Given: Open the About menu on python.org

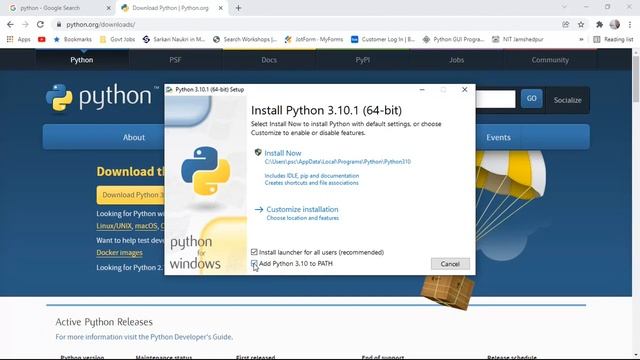Looking at the screenshot, I should (x=134, y=137).
